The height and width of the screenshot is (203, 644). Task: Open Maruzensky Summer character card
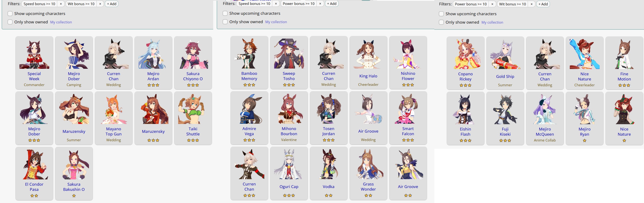coord(74,118)
